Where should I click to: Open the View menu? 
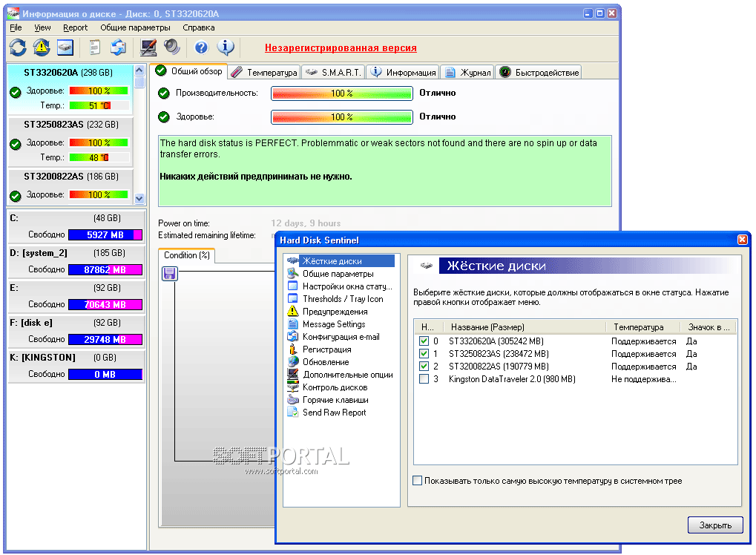(42, 27)
